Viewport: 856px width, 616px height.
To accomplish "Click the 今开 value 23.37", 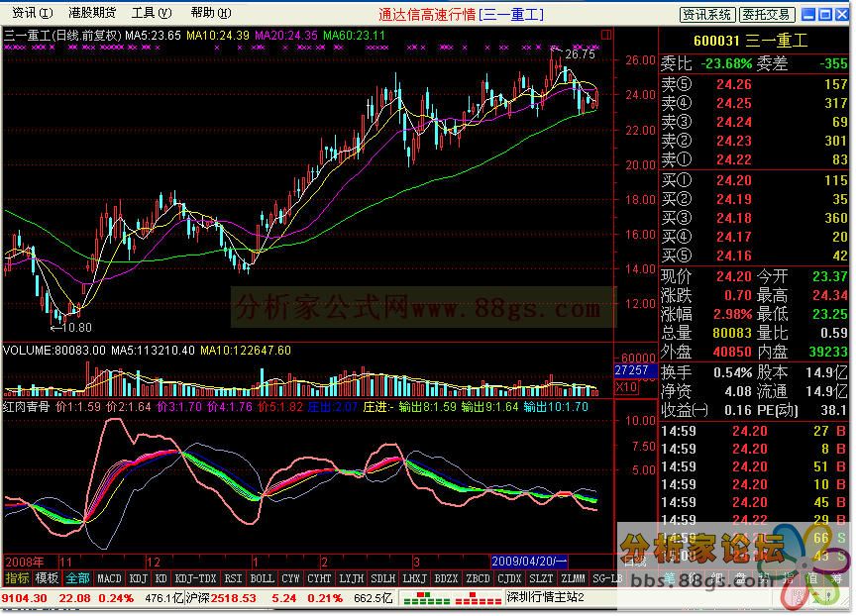I will coord(829,276).
